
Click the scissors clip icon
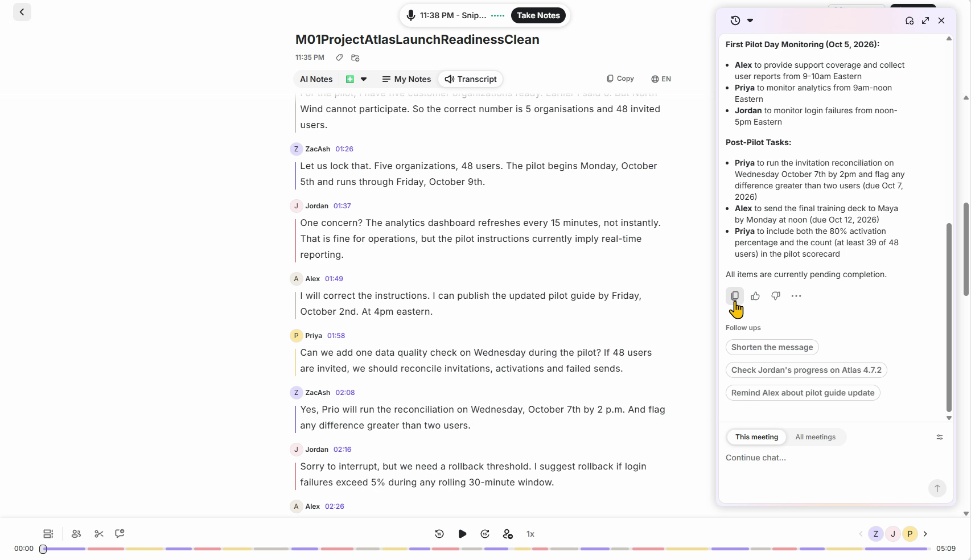[x=99, y=534]
